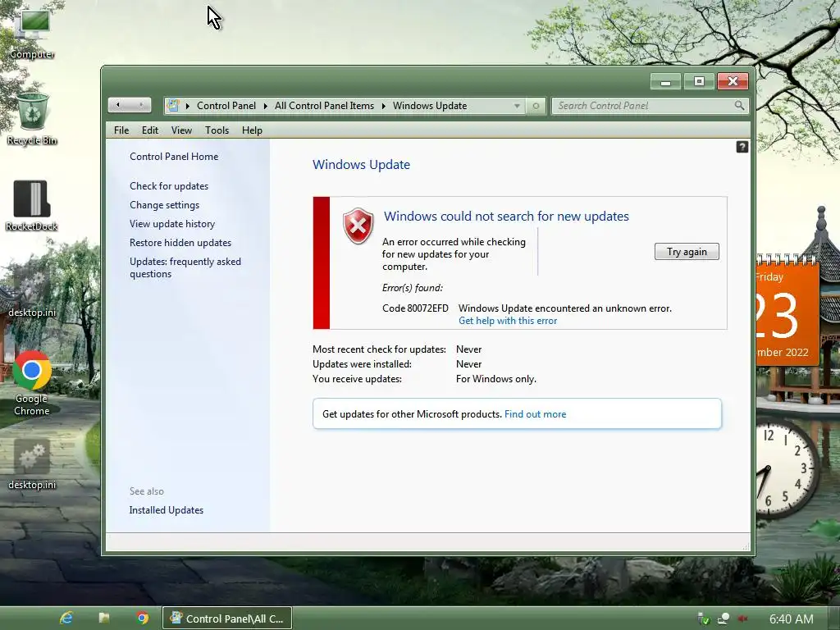The image size is (840, 630).
Task: Select desktop.ini file below Chrome icon
Action: (x=32, y=465)
